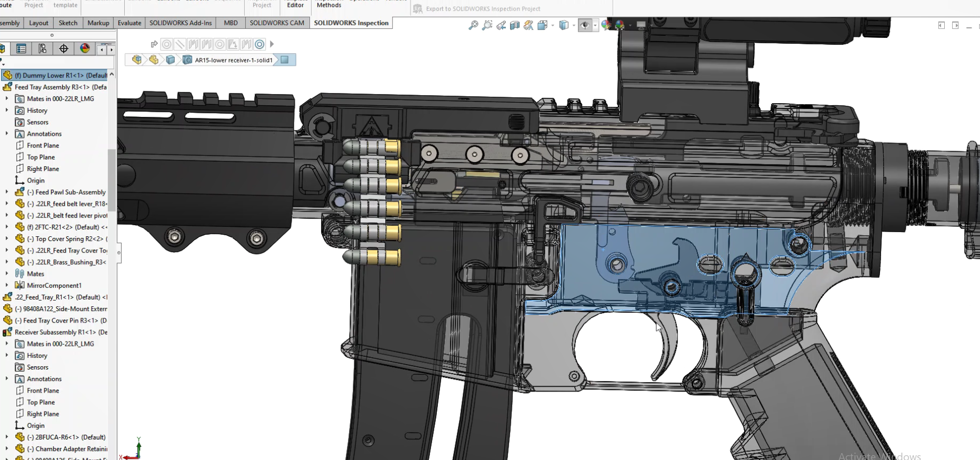This screenshot has height=460, width=980.
Task: Open the PropertyManager tab icon
Action: [x=21, y=49]
